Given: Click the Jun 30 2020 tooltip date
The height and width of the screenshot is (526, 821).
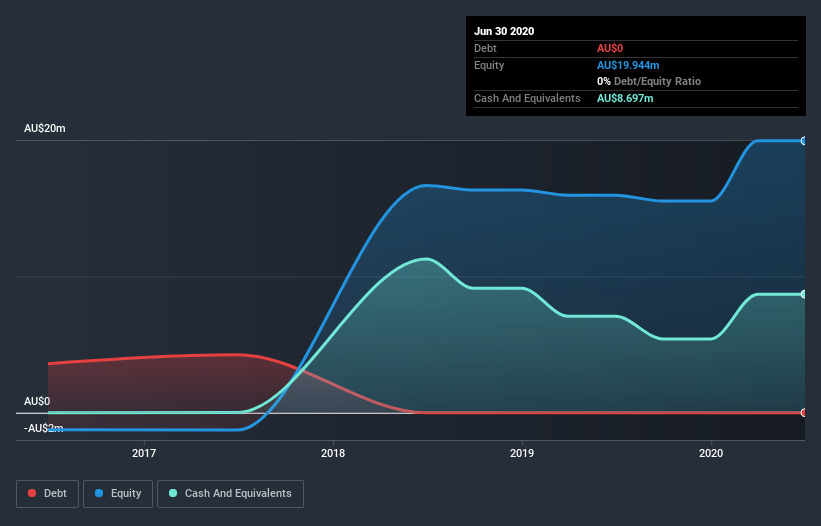Looking at the screenshot, I should pyautogui.click(x=504, y=31).
